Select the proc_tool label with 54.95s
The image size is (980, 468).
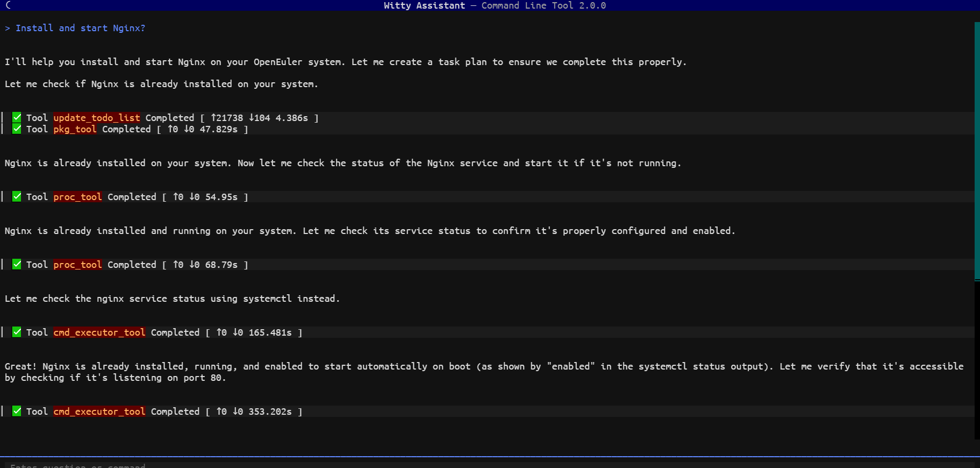click(77, 197)
